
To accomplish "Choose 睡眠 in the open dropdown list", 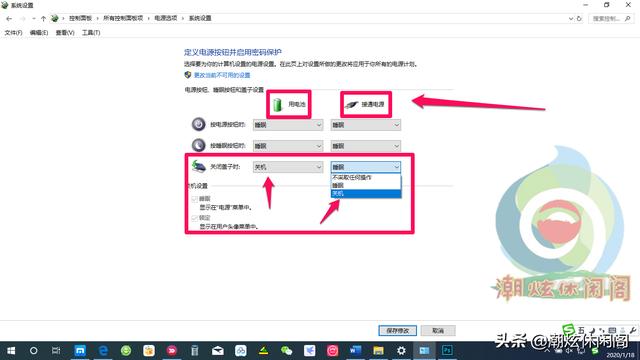I will [x=366, y=185].
